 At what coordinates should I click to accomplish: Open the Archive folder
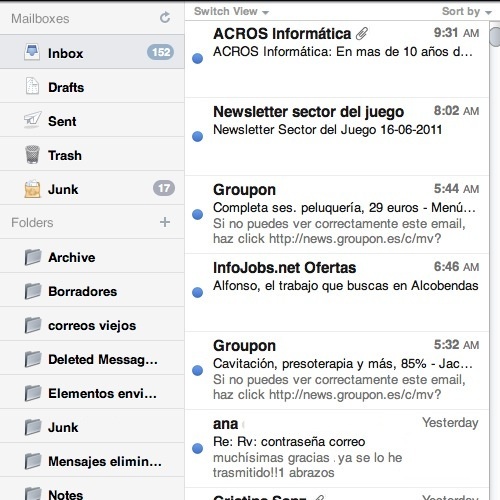point(92,256)
